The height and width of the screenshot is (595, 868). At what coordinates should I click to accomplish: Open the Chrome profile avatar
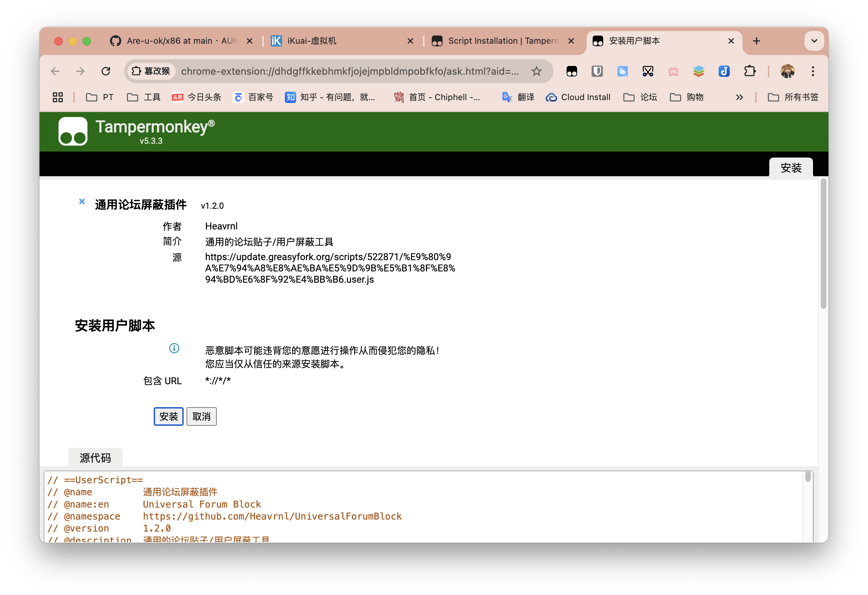point(787,71)
